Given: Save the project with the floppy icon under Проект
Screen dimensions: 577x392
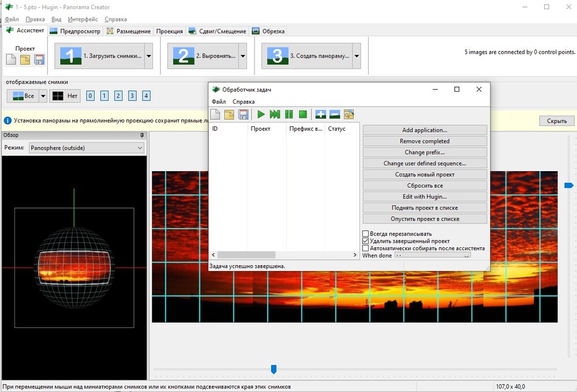Looking at the screenshot, I should point(39,59).
